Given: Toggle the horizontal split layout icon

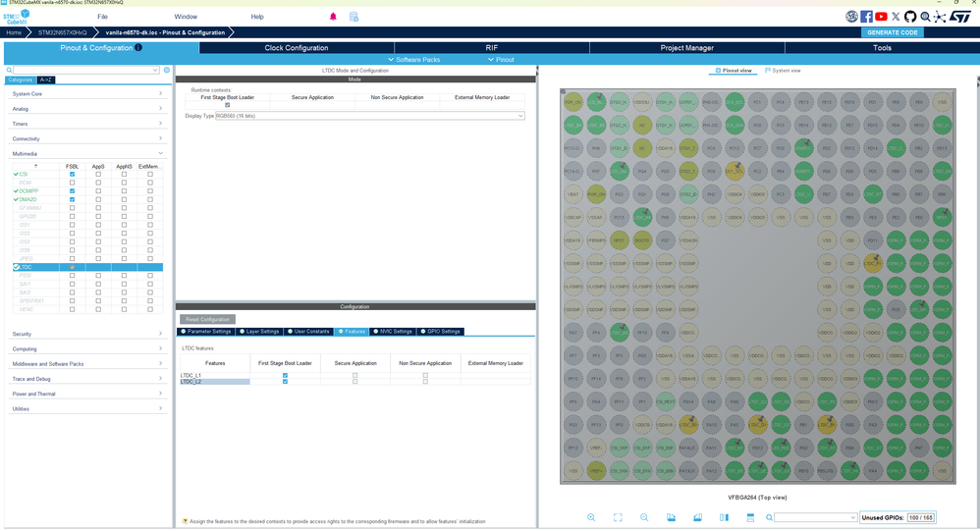Looking at the screenshot, I should point(750,517).
